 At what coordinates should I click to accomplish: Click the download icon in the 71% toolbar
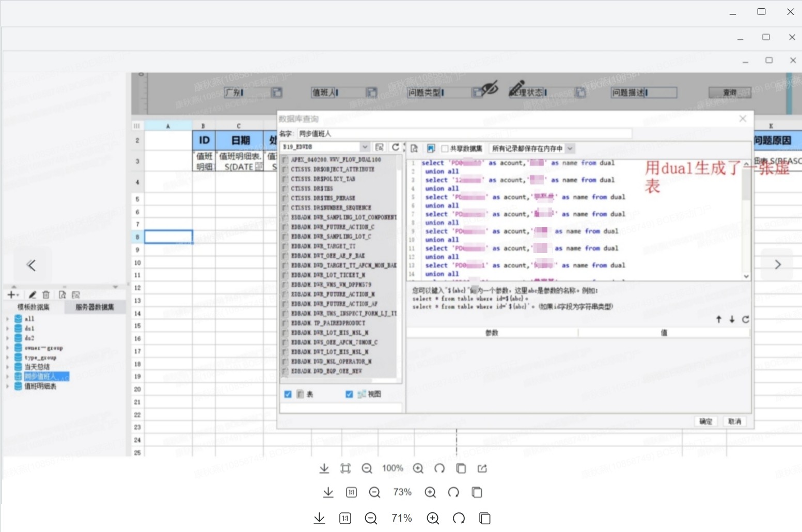click(x=320, y=518)
